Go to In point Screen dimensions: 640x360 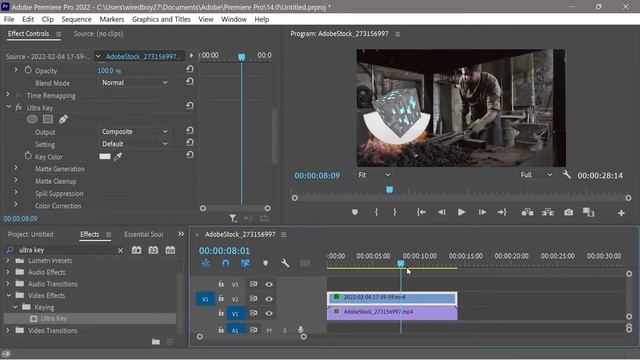(421, 212)
